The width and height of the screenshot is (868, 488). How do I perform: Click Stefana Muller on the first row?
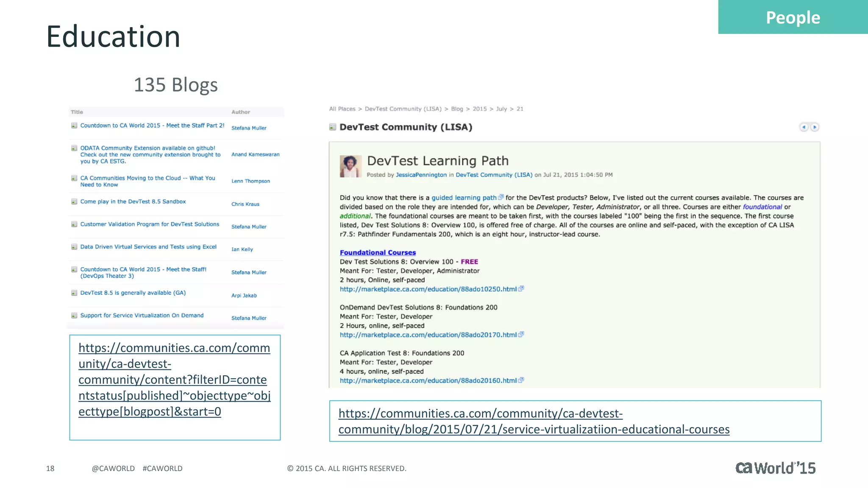pos(249,128)
